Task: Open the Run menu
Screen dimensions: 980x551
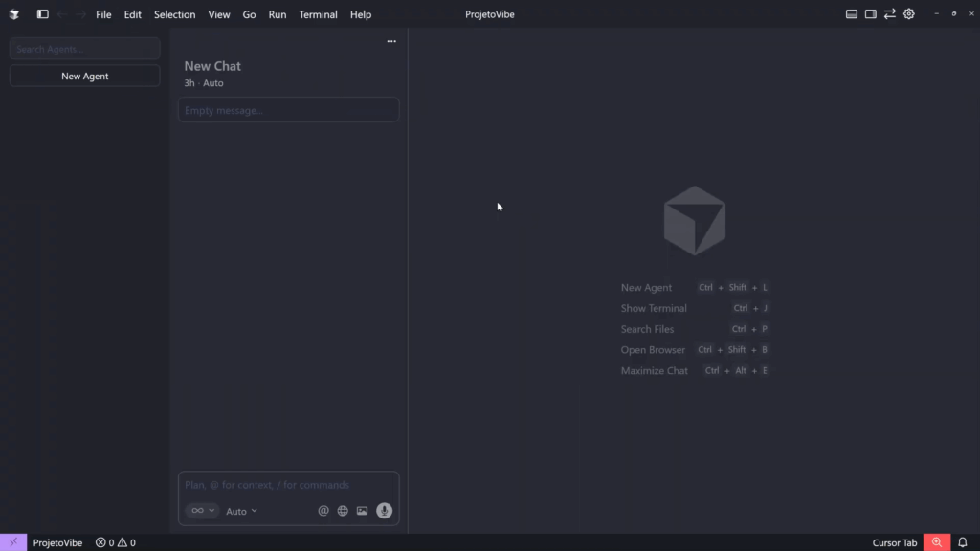Action: pos(278,14)
